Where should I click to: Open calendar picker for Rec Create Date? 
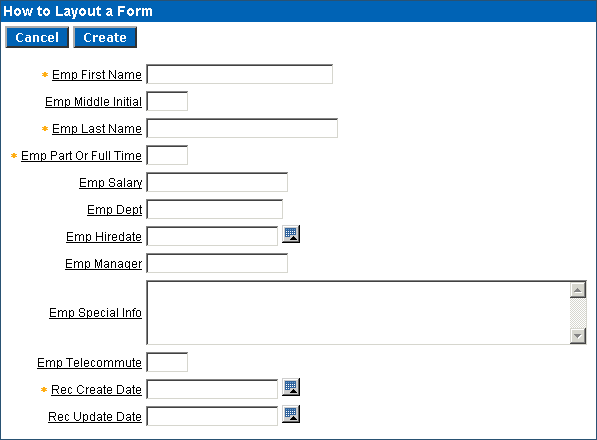[x=291, y=387]
